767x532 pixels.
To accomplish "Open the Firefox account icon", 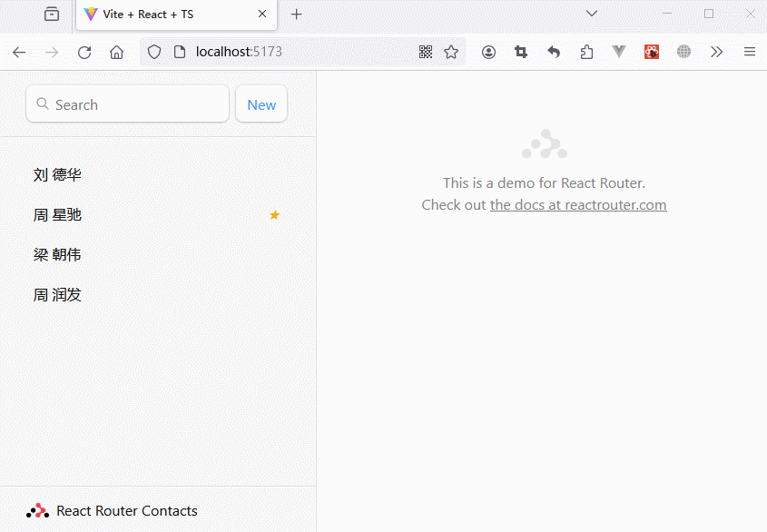I will click(x=488, y=53).
